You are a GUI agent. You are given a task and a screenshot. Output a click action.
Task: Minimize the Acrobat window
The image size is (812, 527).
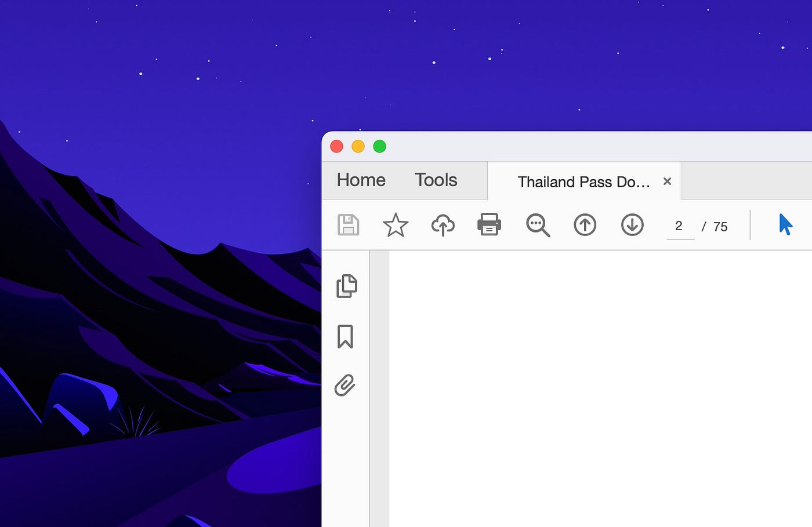(x=358, y=146)
